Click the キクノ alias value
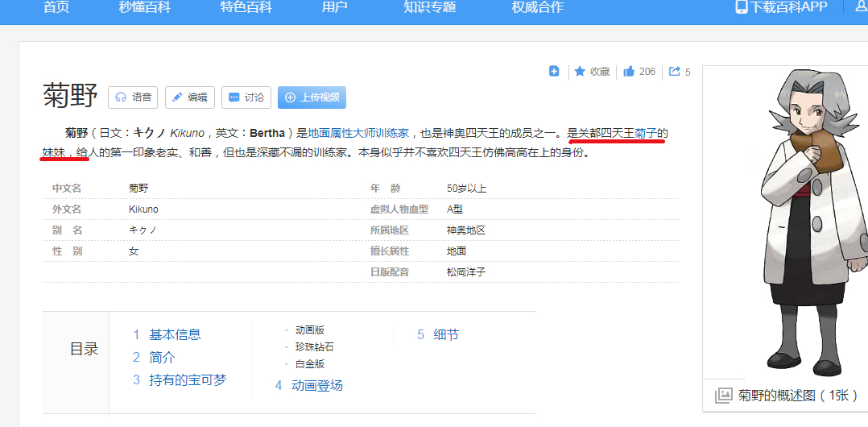 143,230
